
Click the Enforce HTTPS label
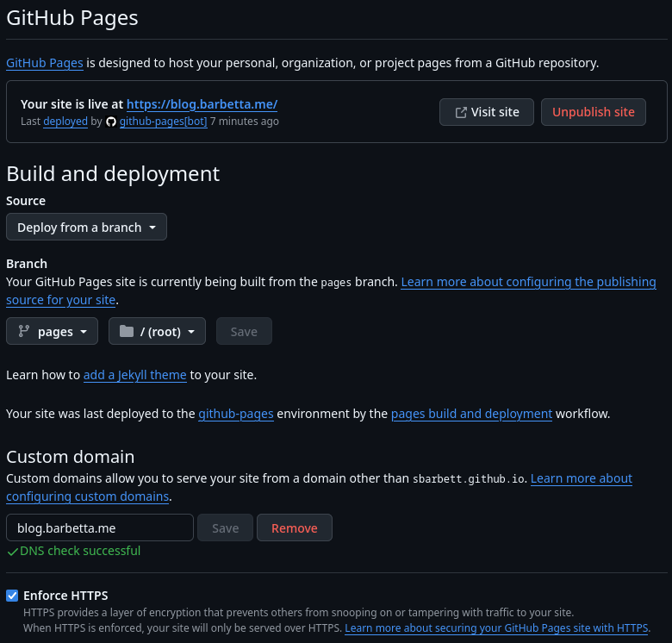65,596
